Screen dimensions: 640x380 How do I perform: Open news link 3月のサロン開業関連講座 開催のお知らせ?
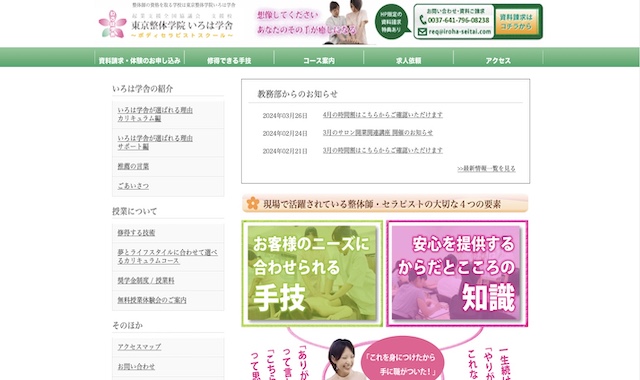378,133
